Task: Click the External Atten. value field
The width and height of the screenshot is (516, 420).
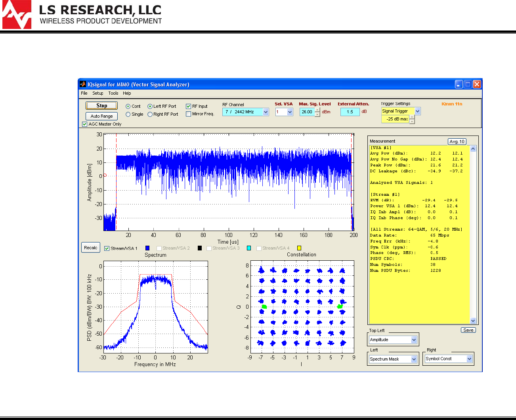Action: 350,112
